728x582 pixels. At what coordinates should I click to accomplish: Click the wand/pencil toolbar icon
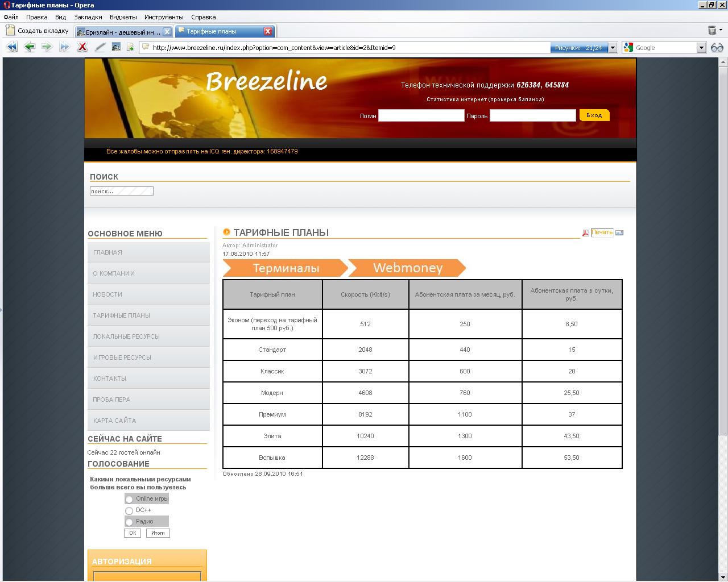[100, 47]
